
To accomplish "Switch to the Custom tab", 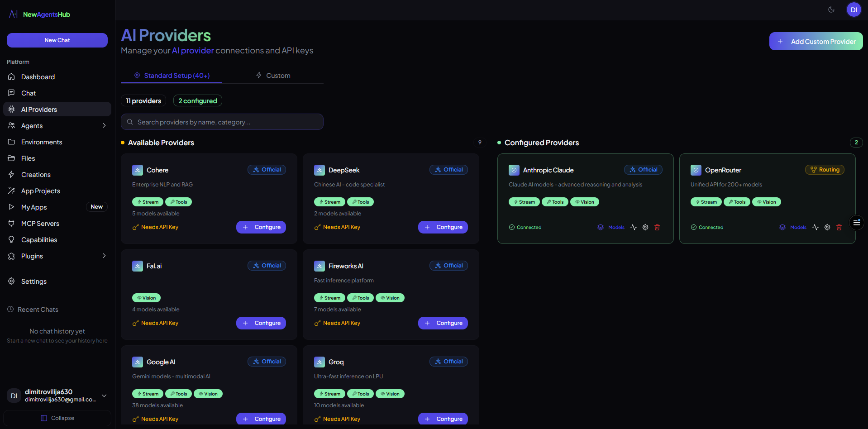I will click(273, 76).
